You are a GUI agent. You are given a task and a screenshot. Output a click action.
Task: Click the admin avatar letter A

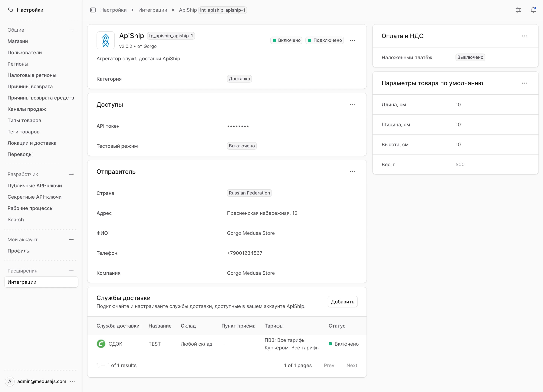[x=10, y=381]
